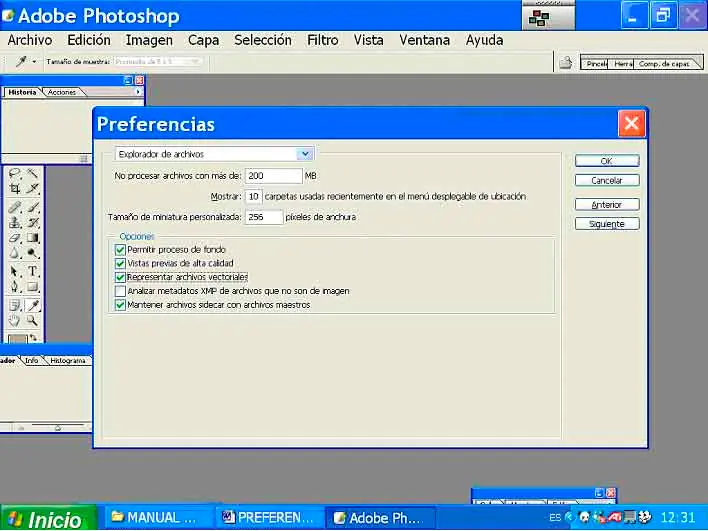This screenshot has height=531, width=708.
Task: Click the navigator zoom slider
Action: 57,427
